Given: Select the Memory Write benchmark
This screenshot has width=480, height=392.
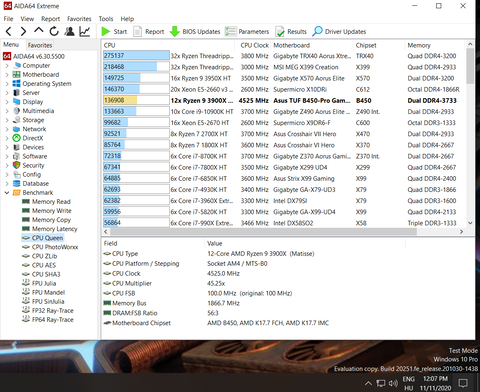Looking at the screenshot, I should (x=47, y=211).
